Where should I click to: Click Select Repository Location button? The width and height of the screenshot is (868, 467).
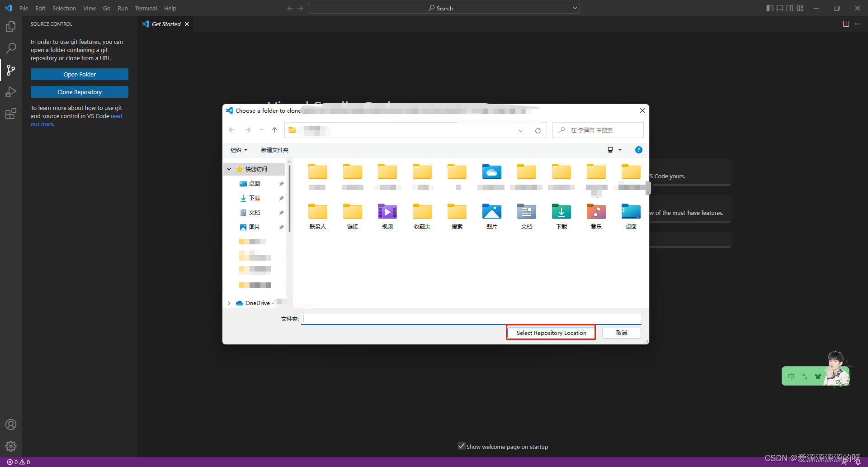pyautogui.click(x=551, y=333)
